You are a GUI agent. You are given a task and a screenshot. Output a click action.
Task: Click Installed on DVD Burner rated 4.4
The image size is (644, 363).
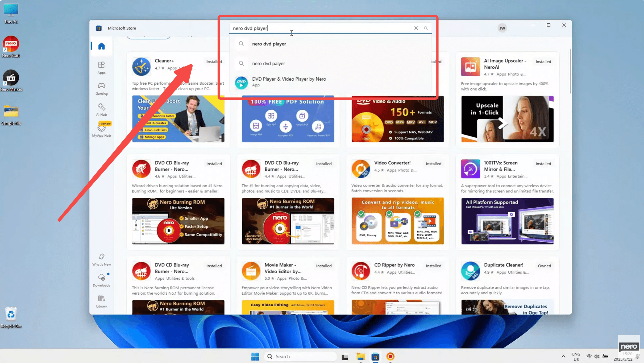324,164
